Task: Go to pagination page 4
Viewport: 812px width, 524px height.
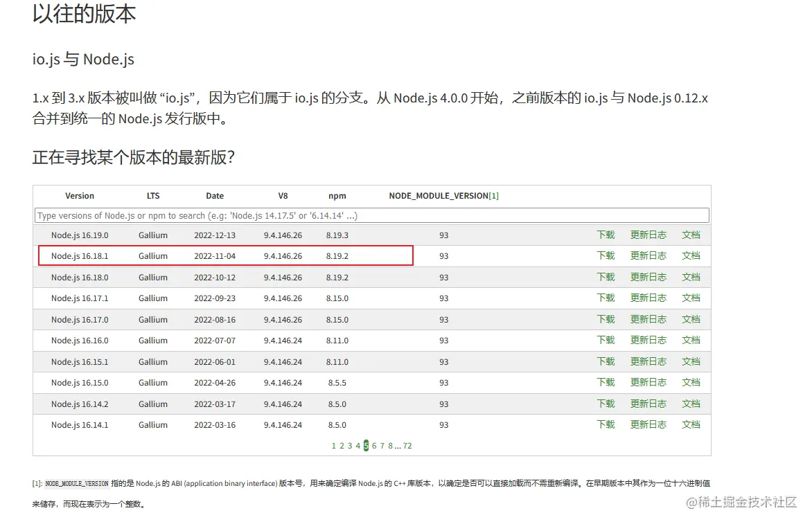Action: pos(358,446)
